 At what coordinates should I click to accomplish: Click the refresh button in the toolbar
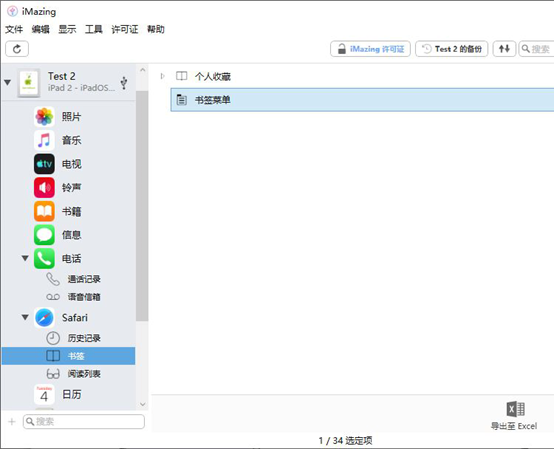(17, 49)
